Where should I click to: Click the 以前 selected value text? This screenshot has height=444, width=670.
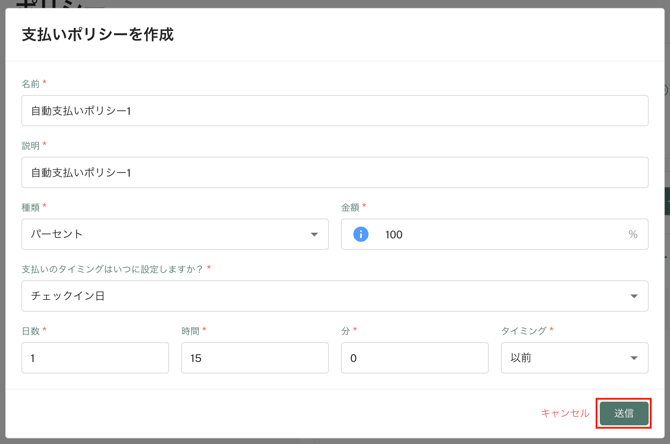[x=521, y=358]
